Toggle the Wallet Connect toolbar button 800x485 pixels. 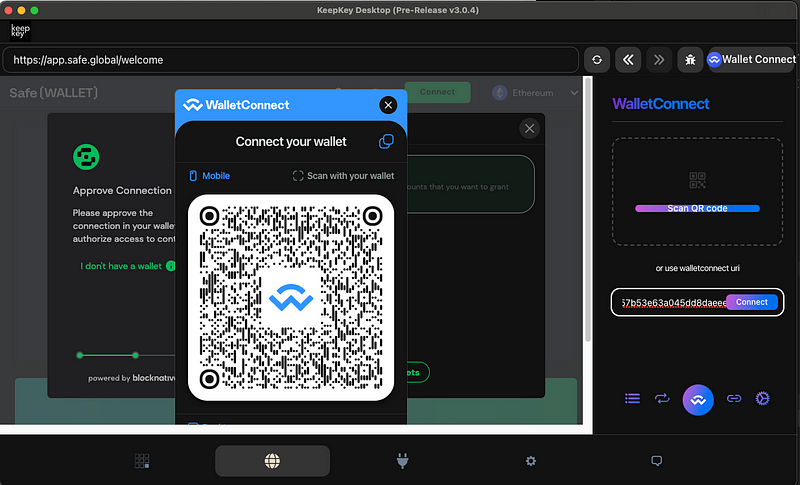751,60
